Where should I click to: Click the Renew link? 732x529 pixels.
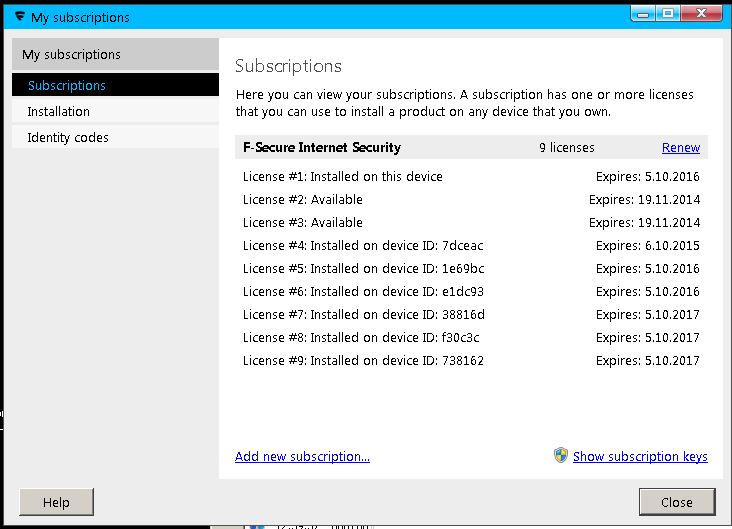[681, 148]
